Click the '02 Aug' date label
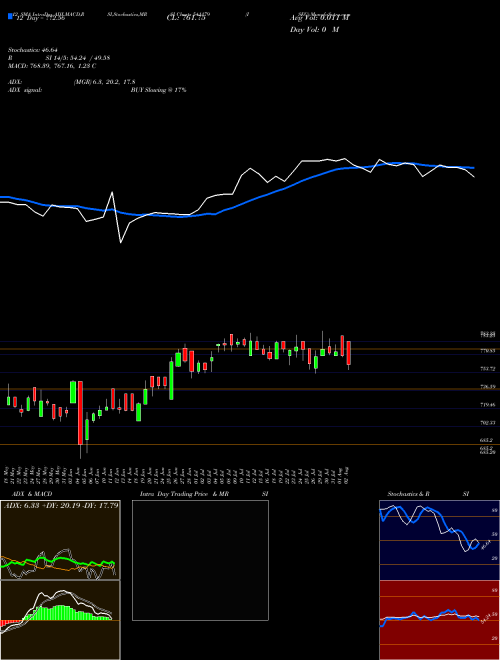This screenshot has width=500, height=660. (348, 475)
